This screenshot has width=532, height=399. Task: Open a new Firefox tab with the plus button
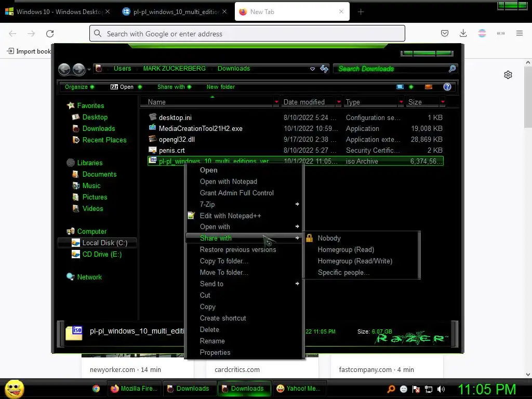coord(361,12)
